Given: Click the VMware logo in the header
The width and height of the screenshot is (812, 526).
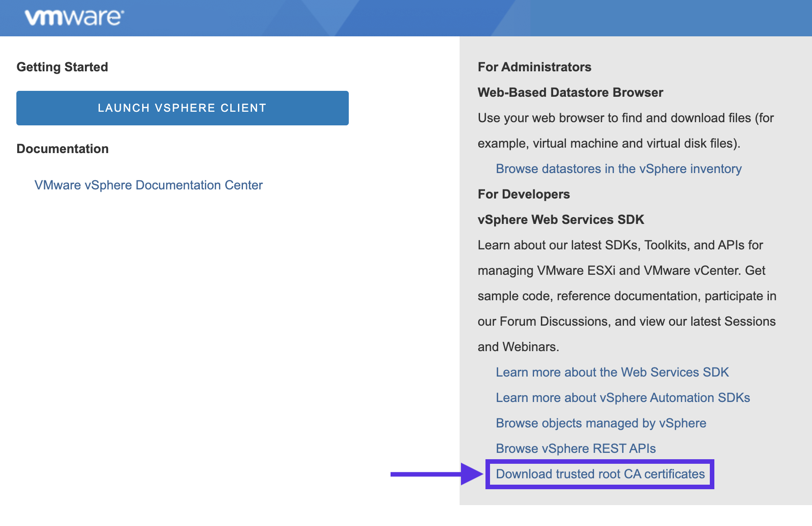Looking at the screenshot, I should coord(74,18).
